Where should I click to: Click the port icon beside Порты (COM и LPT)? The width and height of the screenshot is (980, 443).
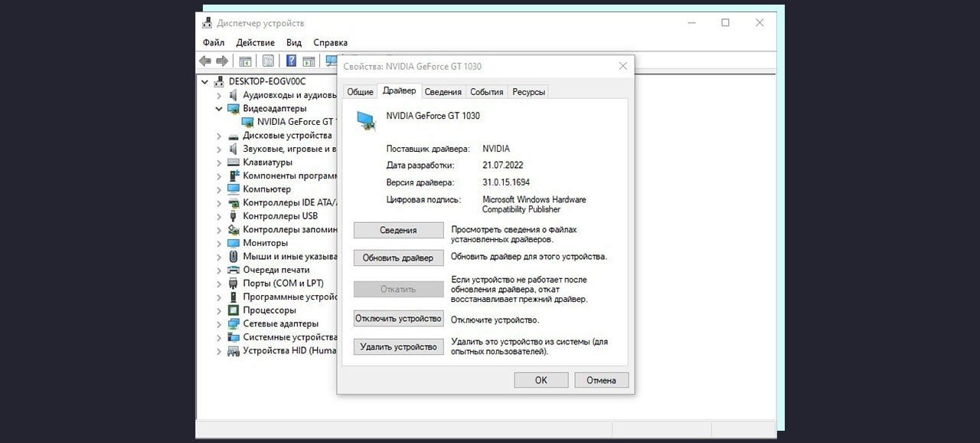coord(234,284)
